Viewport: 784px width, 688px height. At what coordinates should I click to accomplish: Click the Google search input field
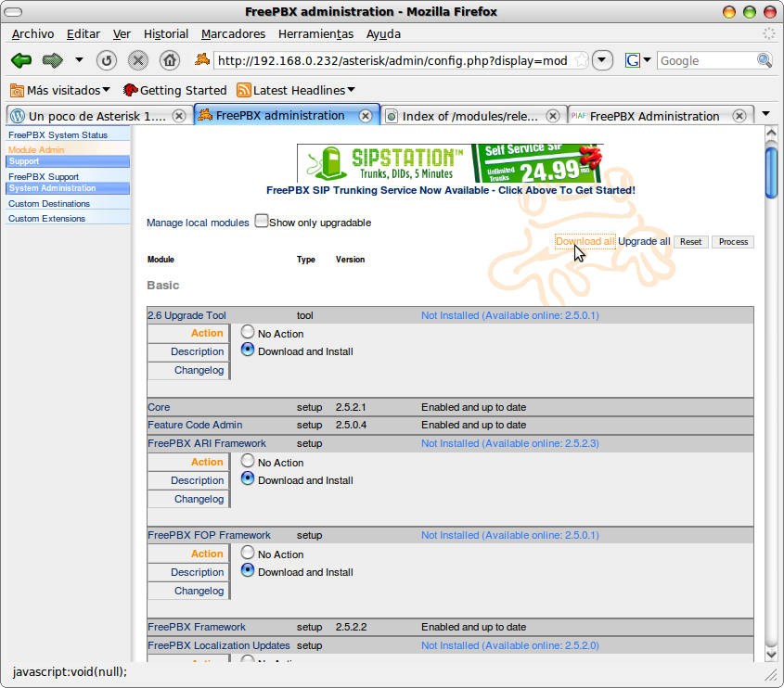click(x=705, y=60)
